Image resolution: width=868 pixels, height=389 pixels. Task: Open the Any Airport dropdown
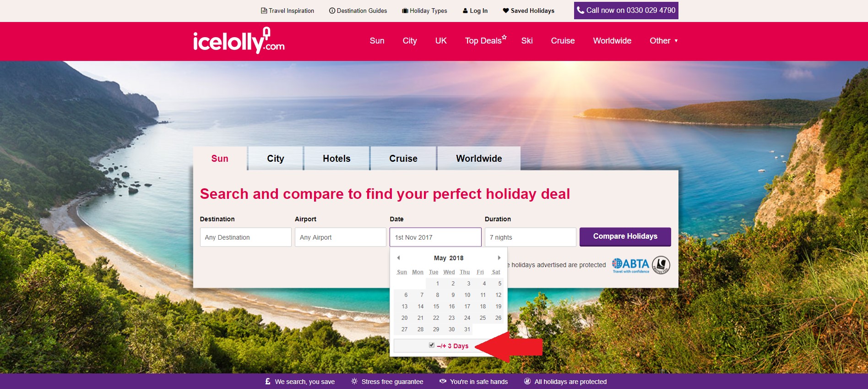[340, 237]
